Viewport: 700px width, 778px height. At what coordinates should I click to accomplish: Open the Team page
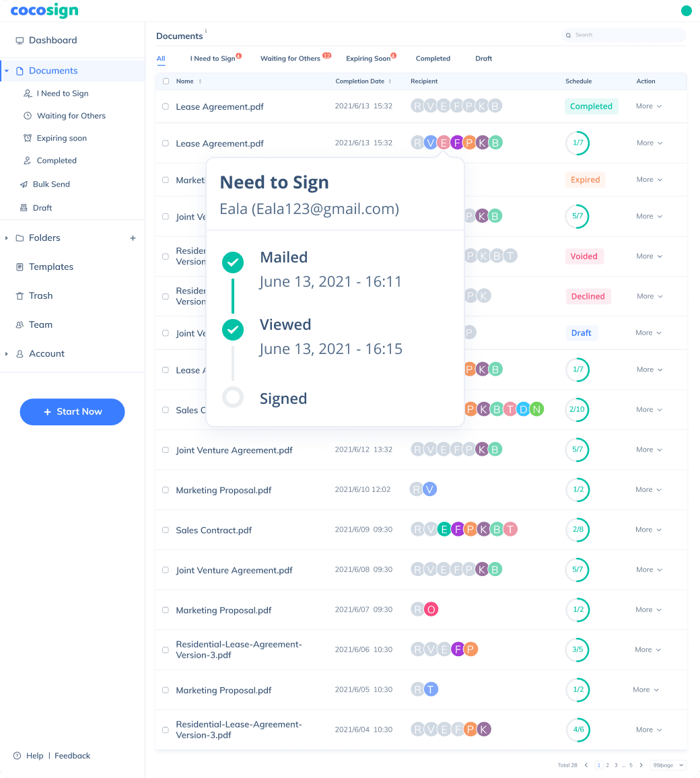click(40, 324)
